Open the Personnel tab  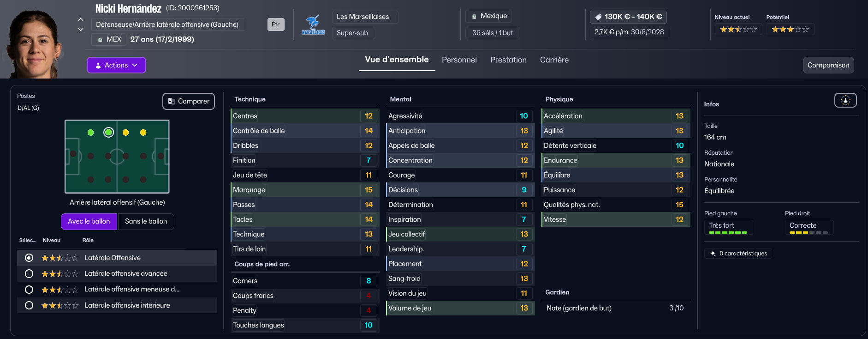point(459,60)
